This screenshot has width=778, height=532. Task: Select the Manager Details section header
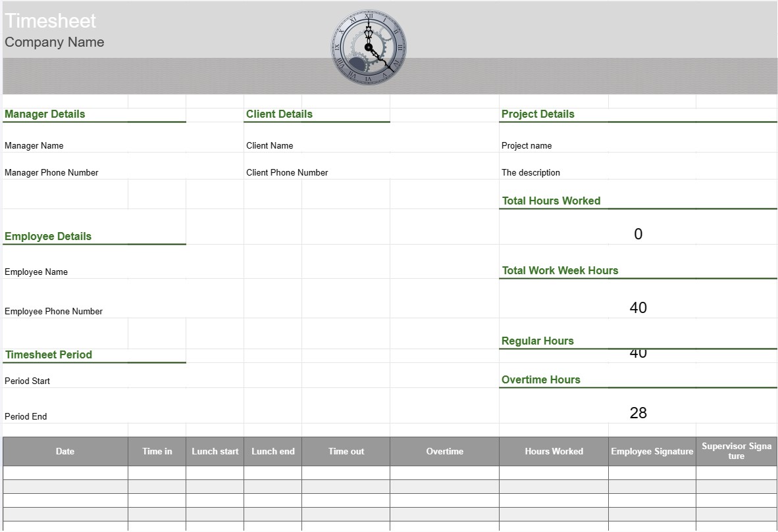[x=44, y=114]
